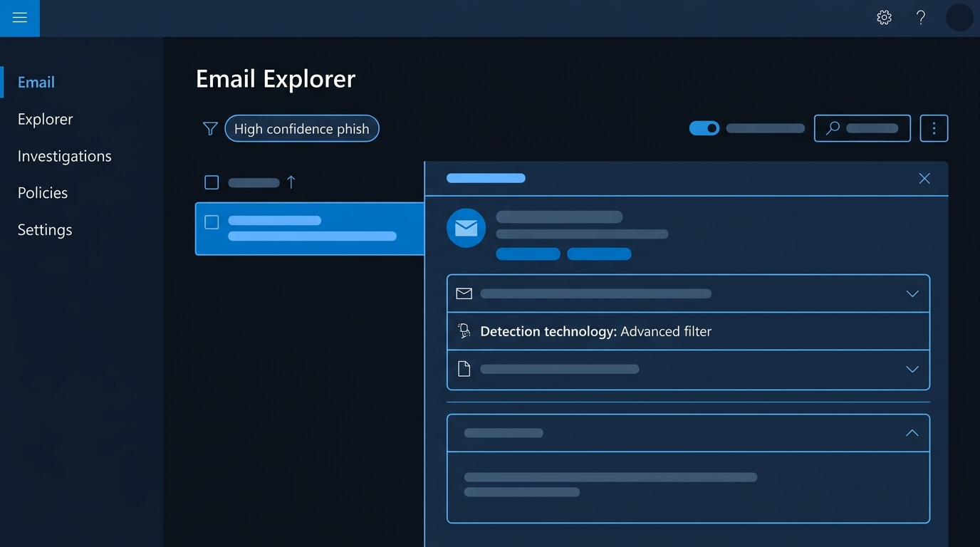
Task: Click the envelope icon in first details row
Action: 464,293
